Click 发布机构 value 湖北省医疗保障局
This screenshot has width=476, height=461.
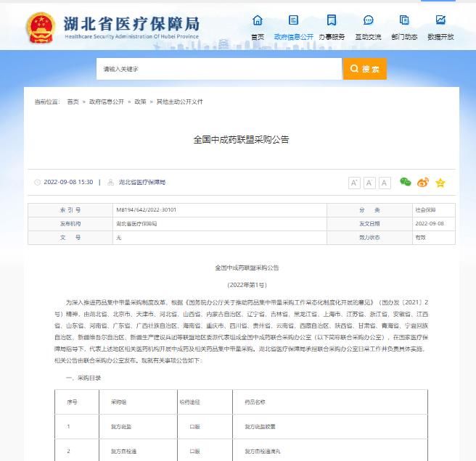point(136,224)
